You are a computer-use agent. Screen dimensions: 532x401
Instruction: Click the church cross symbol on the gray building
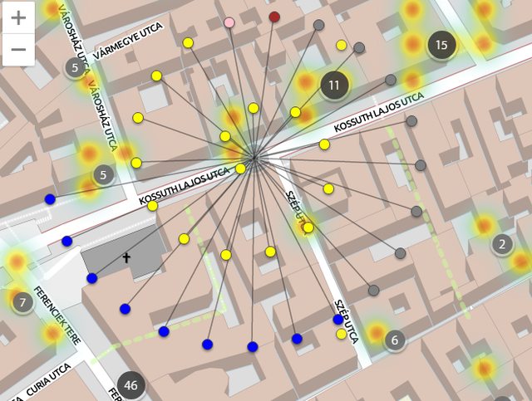pyautogui.click(x=126, y=258)
